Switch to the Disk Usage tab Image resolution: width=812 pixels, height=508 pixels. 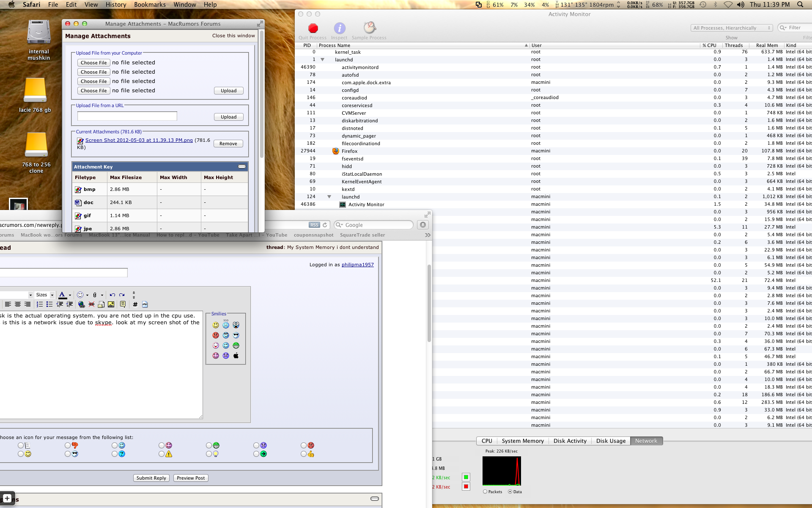tap(611, 441)
